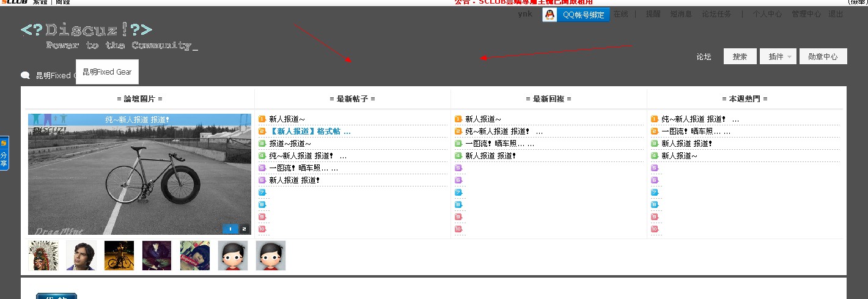Click number 1 badge in 本週熱門 list
This screenshot has height=299, width=868.
click(654, 119)
